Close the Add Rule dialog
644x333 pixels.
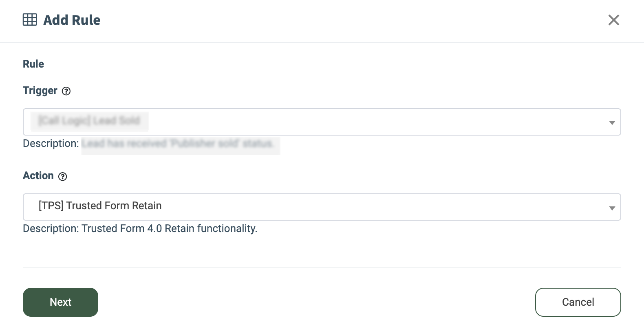(613, 20)
